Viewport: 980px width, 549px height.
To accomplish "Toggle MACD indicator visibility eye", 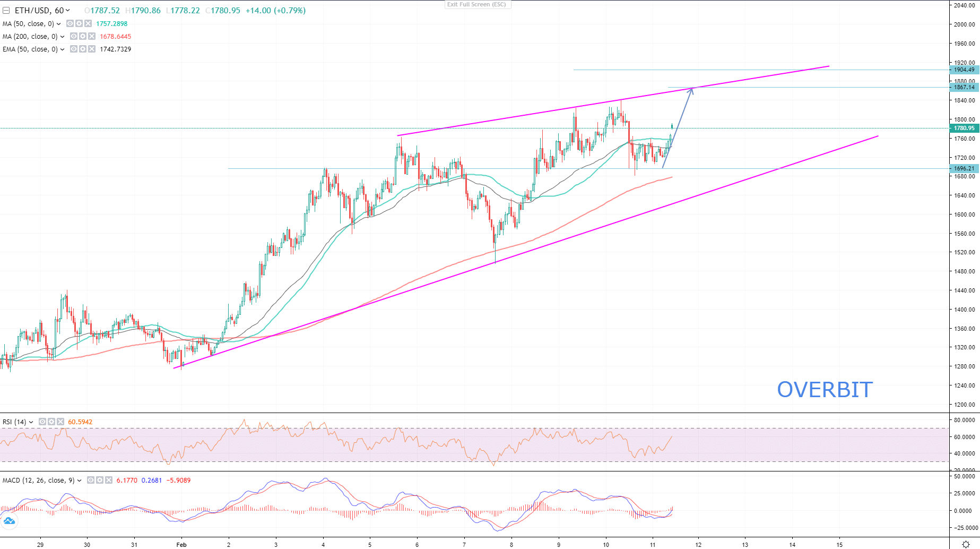I will 91,481.
